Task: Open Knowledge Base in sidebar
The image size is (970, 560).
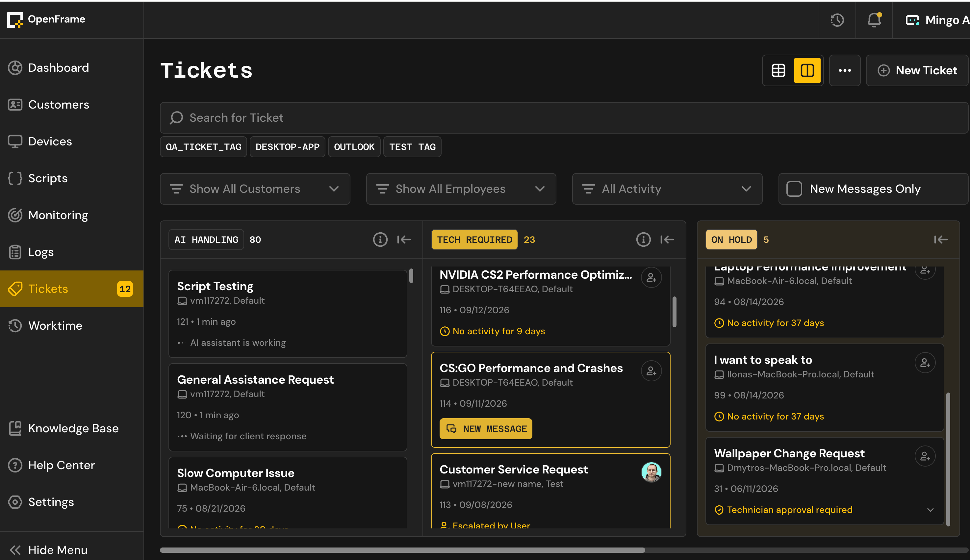Action: pos(72,428)
